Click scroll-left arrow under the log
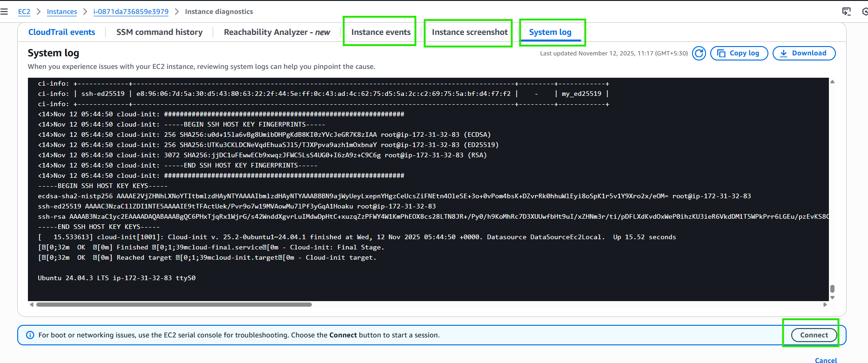 pos(32,305)
